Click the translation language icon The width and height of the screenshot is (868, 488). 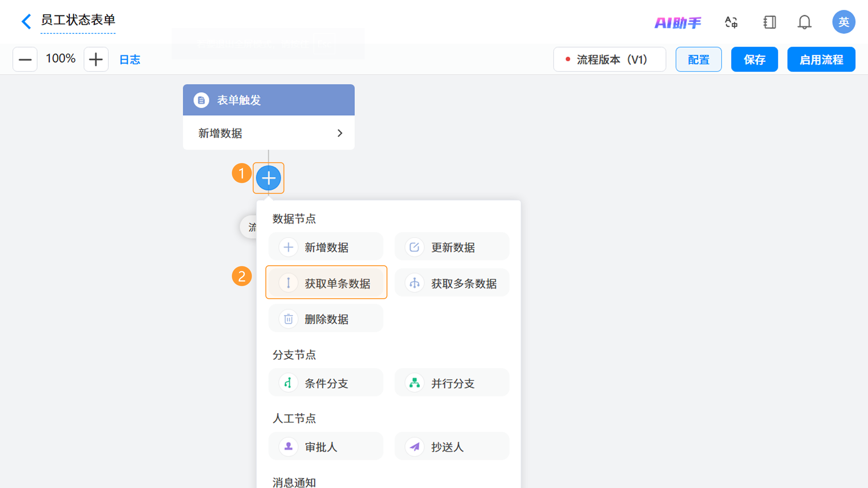click(731, 23)
